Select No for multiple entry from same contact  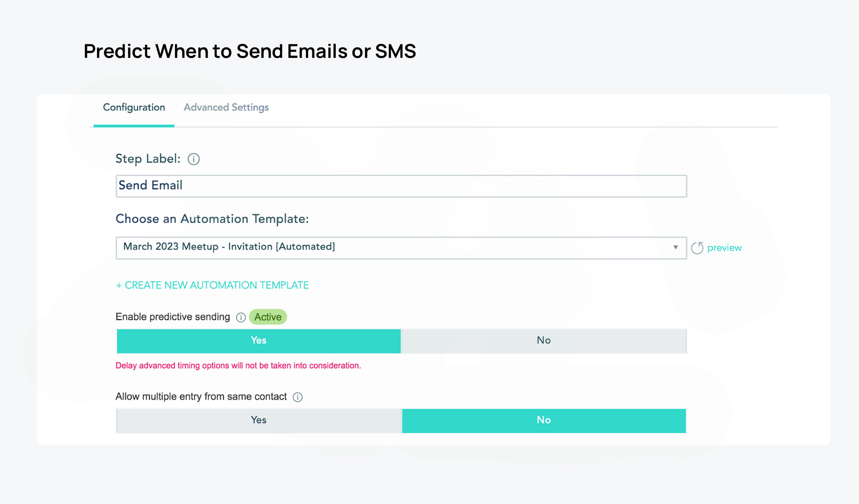(543, 420)
